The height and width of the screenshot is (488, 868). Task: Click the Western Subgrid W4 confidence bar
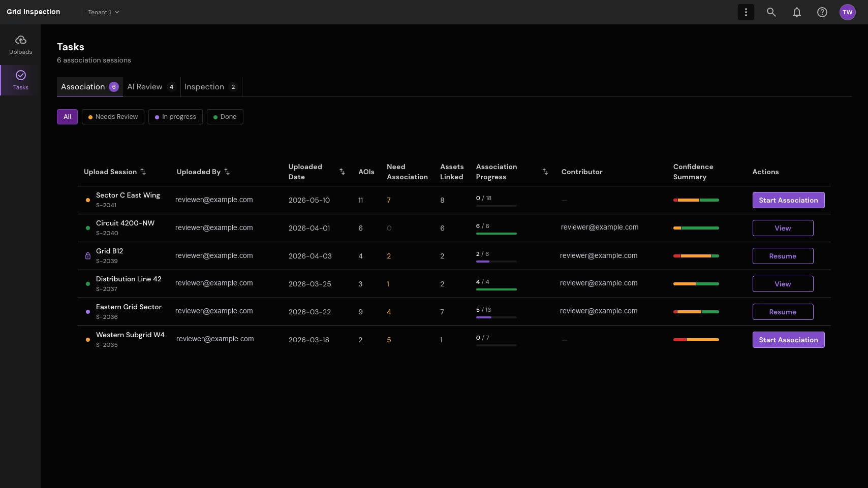(696, 340)
